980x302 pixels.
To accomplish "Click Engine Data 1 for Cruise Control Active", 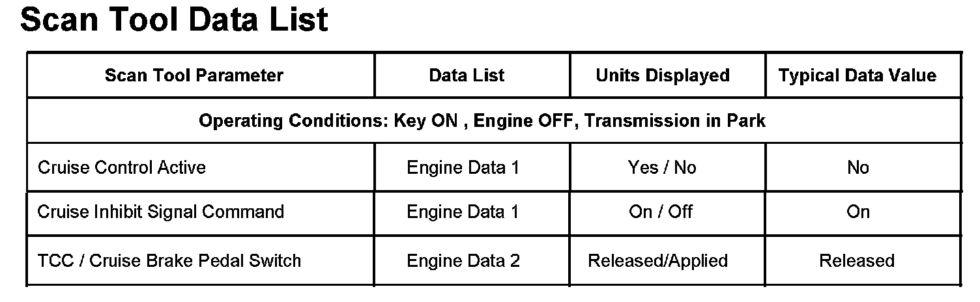I will click(x=463, y=168).
